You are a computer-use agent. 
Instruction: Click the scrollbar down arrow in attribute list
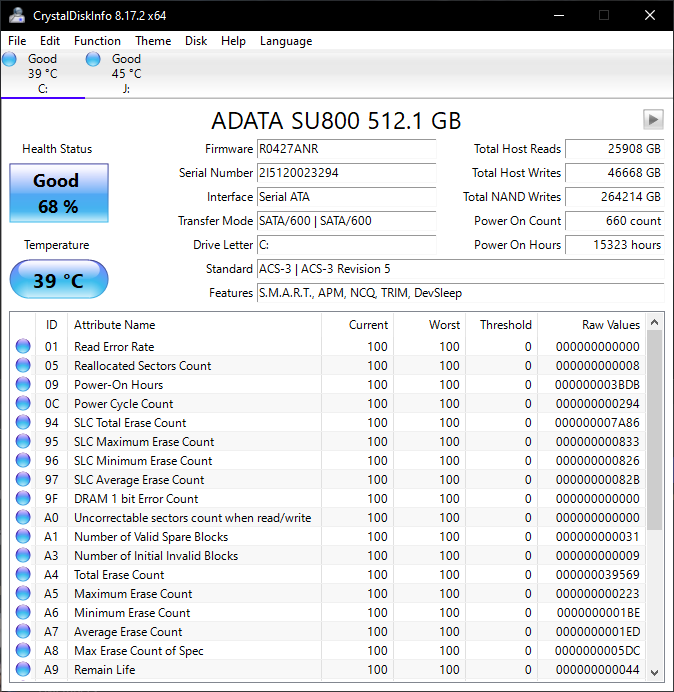click(655, 673)
